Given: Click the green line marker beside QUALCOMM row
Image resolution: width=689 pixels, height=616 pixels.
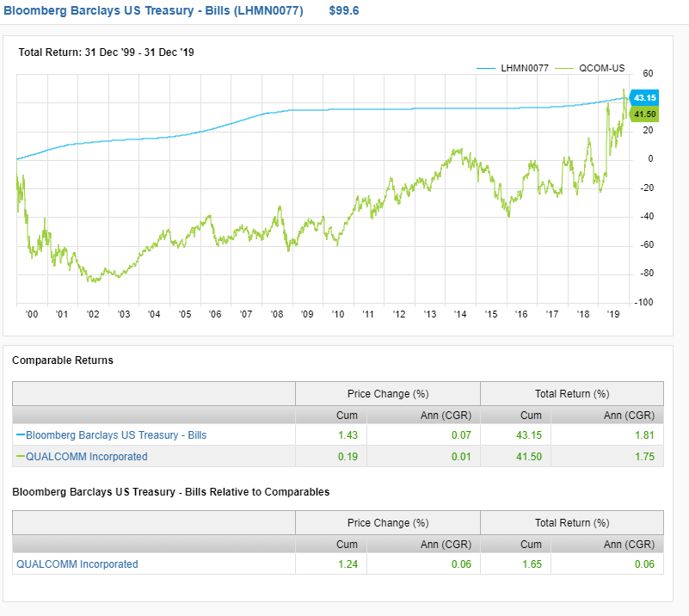Looking at the screenshot, I should [x=20, y=457].
